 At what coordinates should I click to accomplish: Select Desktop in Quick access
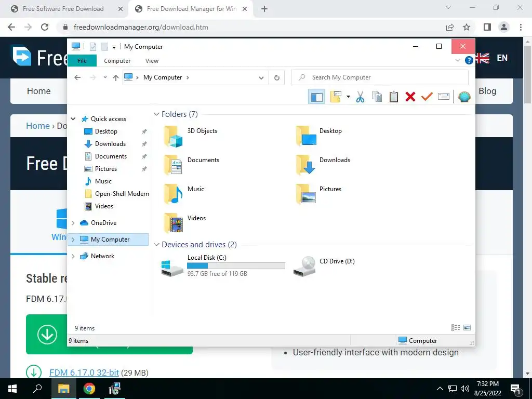(106, 131)
